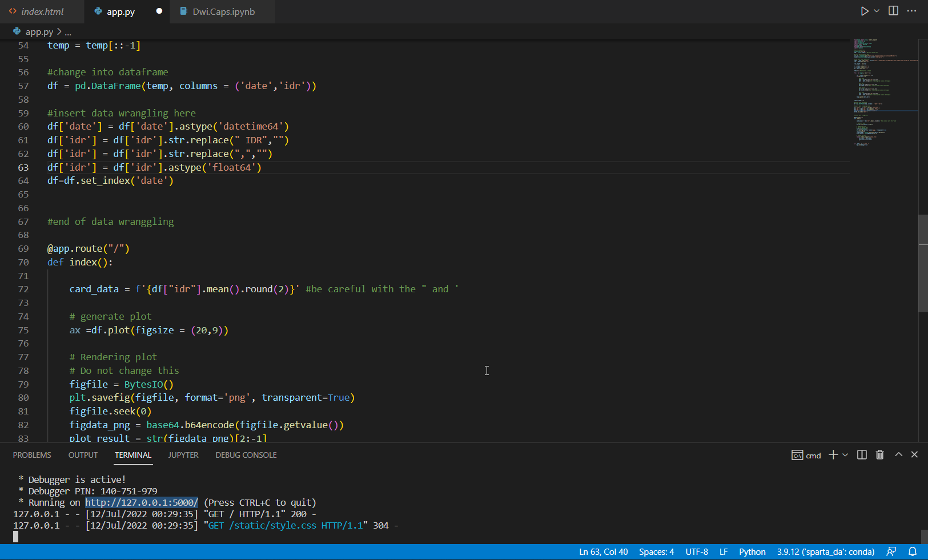Kill the terminal with trash icon
The width and height of the screenshot is (928, 560).
[x=880, y=455]
